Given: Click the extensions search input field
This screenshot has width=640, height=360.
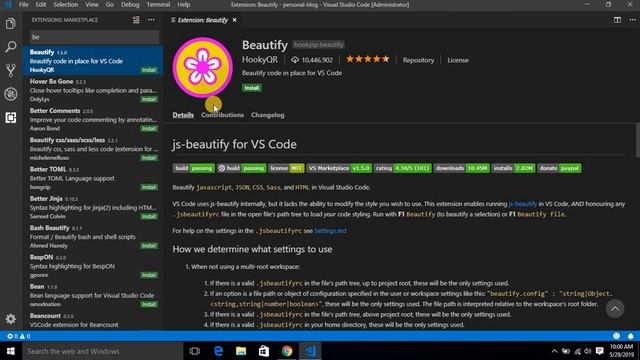Looking at the screenshot, I should (94, 37).
